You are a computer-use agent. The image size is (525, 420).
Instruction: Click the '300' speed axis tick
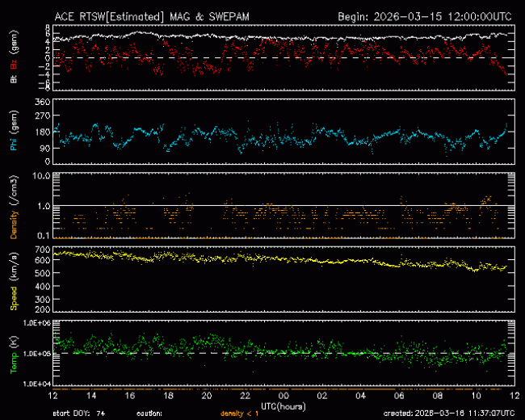tap(43, 300)
